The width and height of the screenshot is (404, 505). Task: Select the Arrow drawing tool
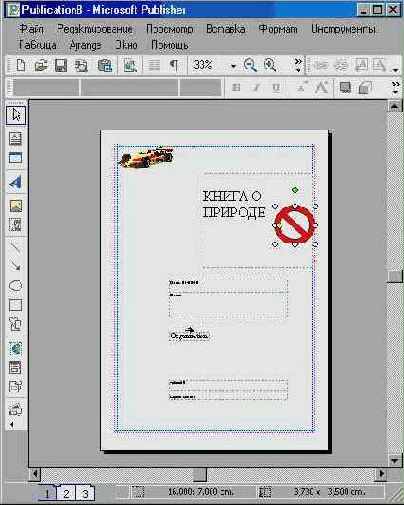pos(15,266)
